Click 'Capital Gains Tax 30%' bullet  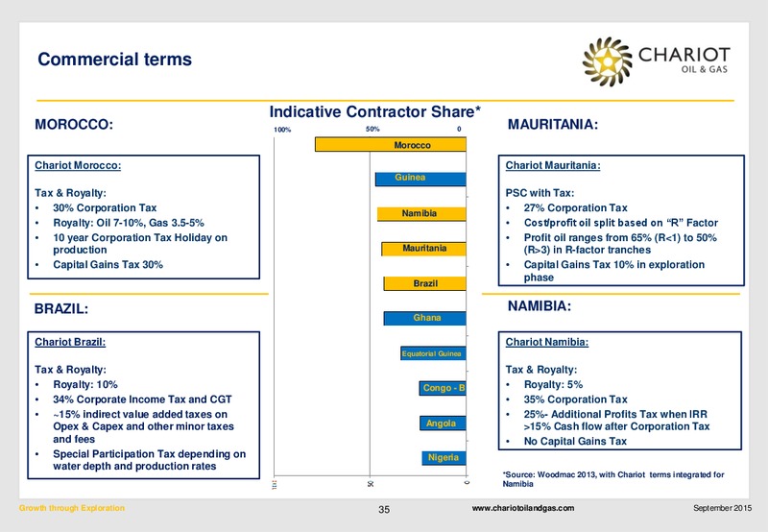[108, 264]
